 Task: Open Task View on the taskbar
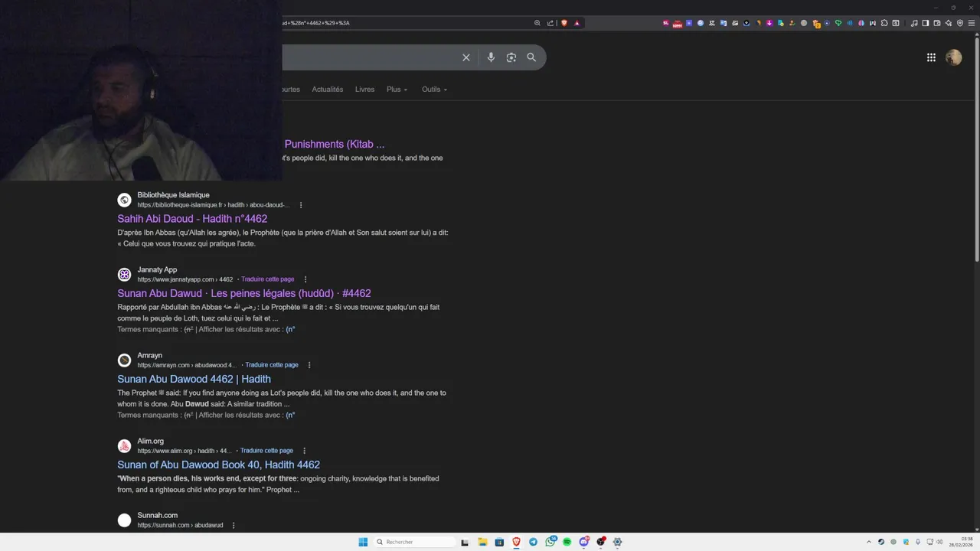(x=465, y=542)
